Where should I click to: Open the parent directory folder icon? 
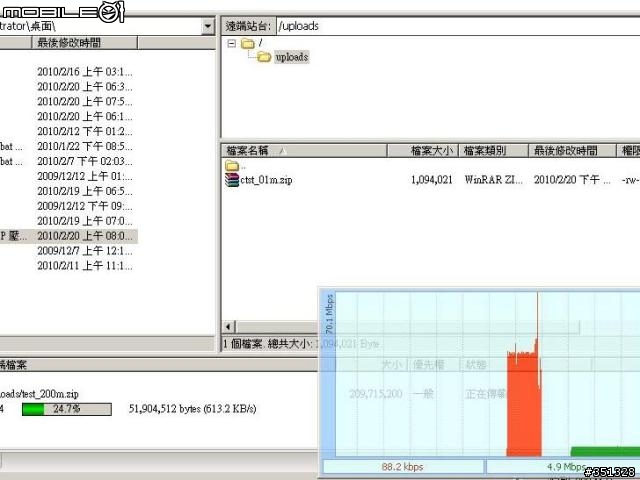(x=232, y=165)
